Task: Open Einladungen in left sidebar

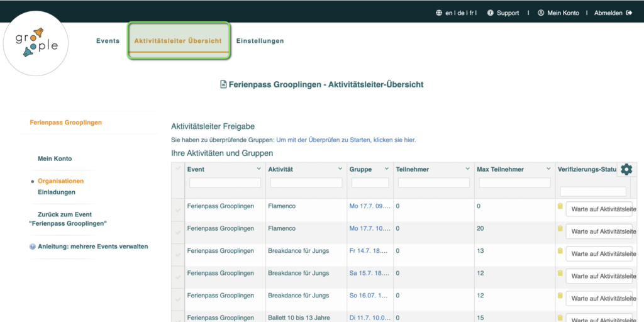Action: pyautogui.click(x=56, y=192)
